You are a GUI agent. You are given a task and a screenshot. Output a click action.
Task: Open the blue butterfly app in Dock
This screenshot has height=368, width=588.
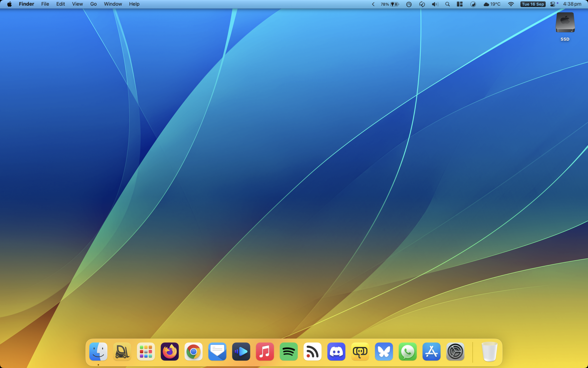384,352
